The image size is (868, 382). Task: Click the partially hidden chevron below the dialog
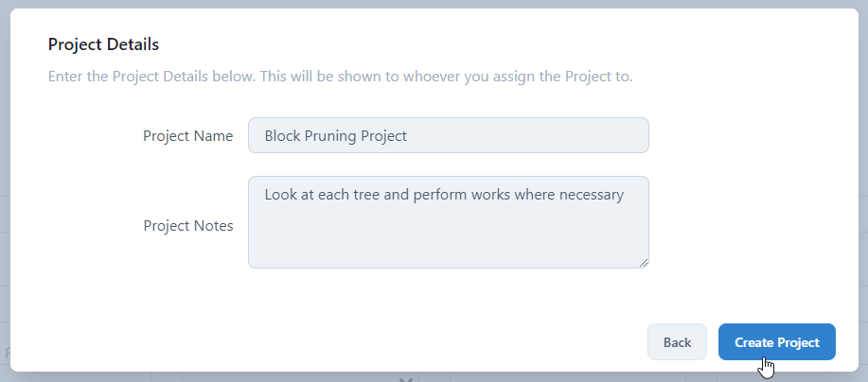[x=405, y=377]
